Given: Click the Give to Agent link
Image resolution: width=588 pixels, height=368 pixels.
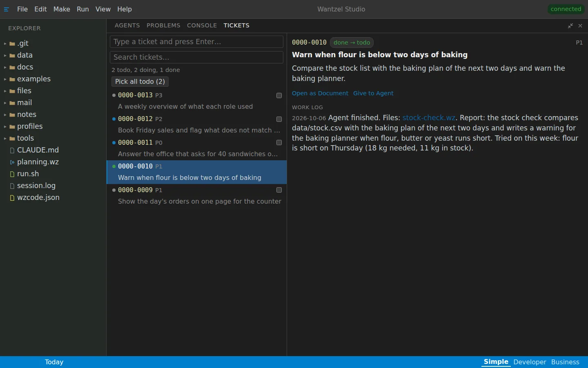Looking at the screenshot, I should [373, 93].
